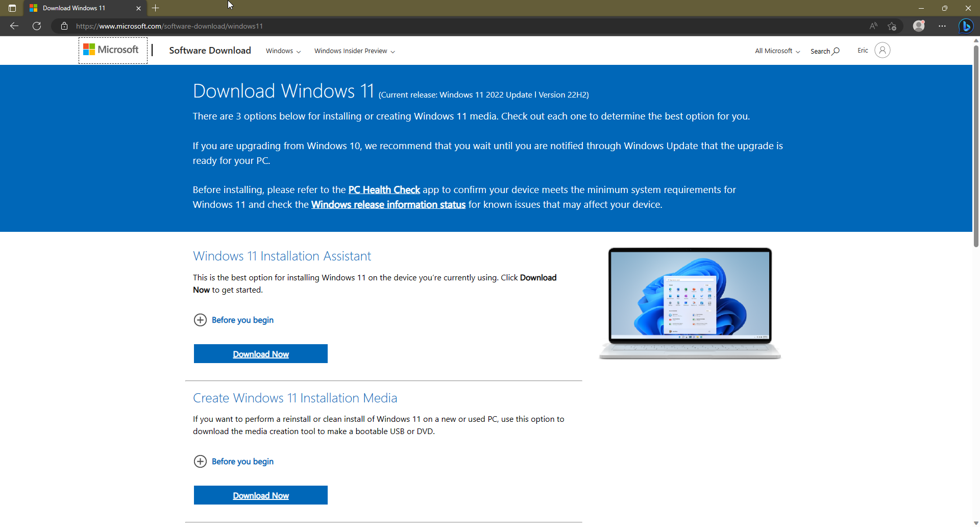This screenshot has width=980, height=527.
Task: Open the PC Health Check link
Action: [383, 189]
